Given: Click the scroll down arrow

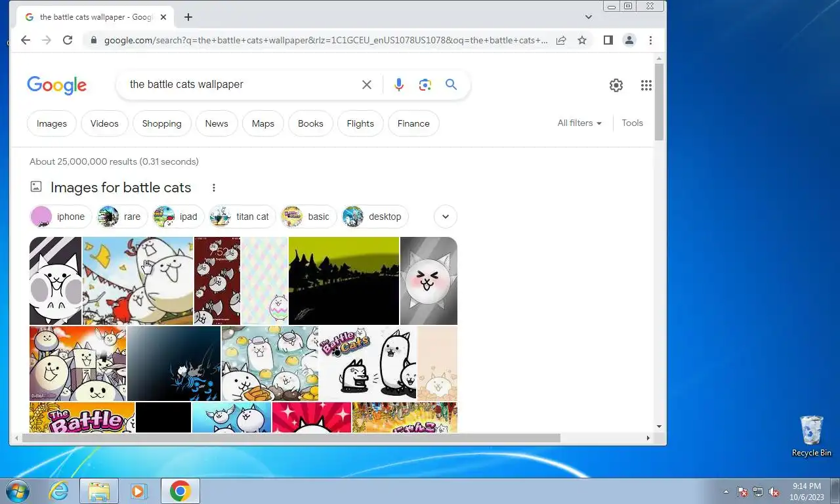Looking at the screenshot, I should coord(660,427).
